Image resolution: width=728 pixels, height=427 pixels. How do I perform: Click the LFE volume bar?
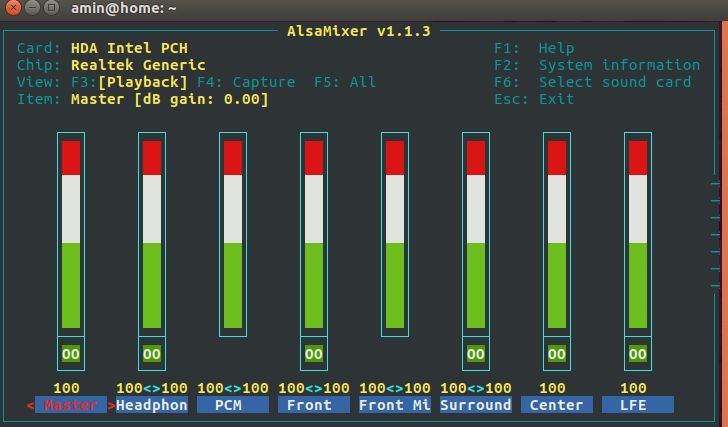638,234
